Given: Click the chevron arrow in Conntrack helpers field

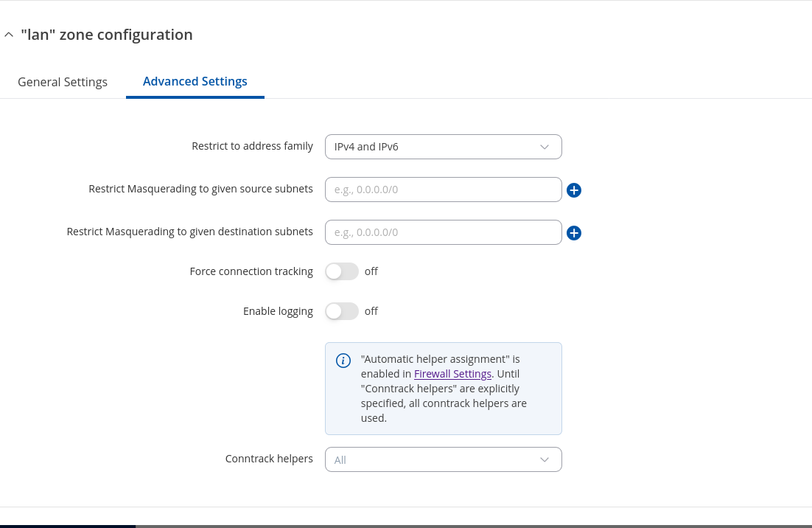Looking at the screenshot, I should (x=545, y=459).
